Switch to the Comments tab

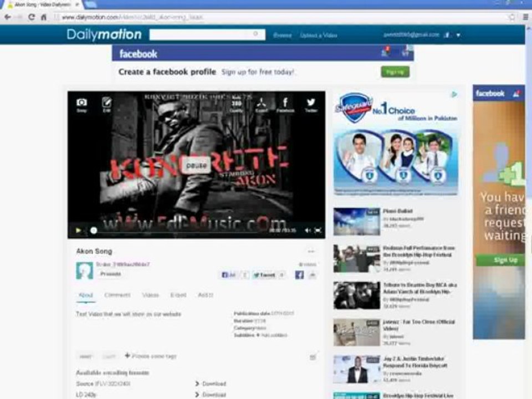click(117, 295)
